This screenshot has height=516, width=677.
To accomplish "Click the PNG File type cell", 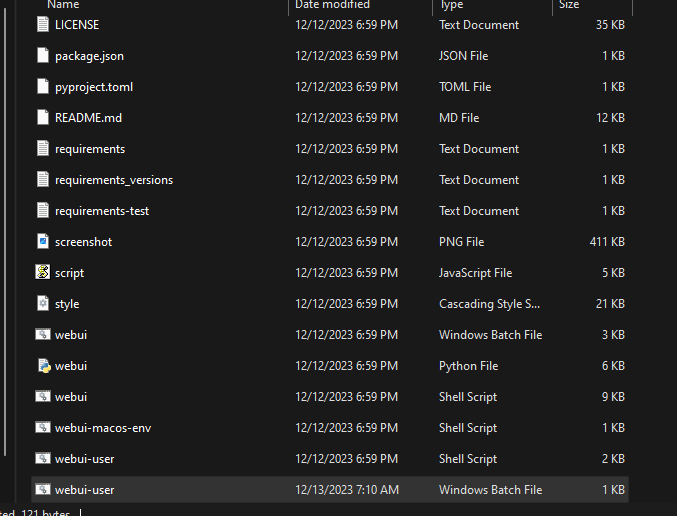I will (462, 242).
